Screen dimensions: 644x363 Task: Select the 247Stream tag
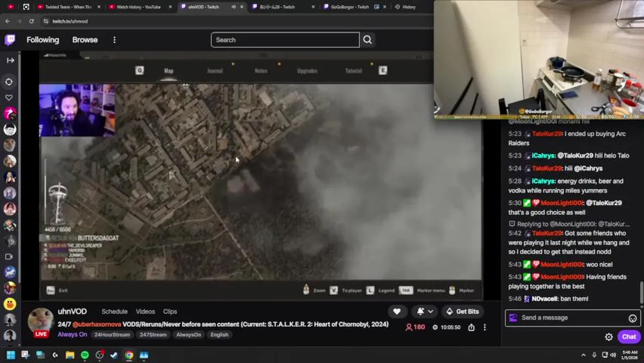pyautogui.click(x=153, y=335)
